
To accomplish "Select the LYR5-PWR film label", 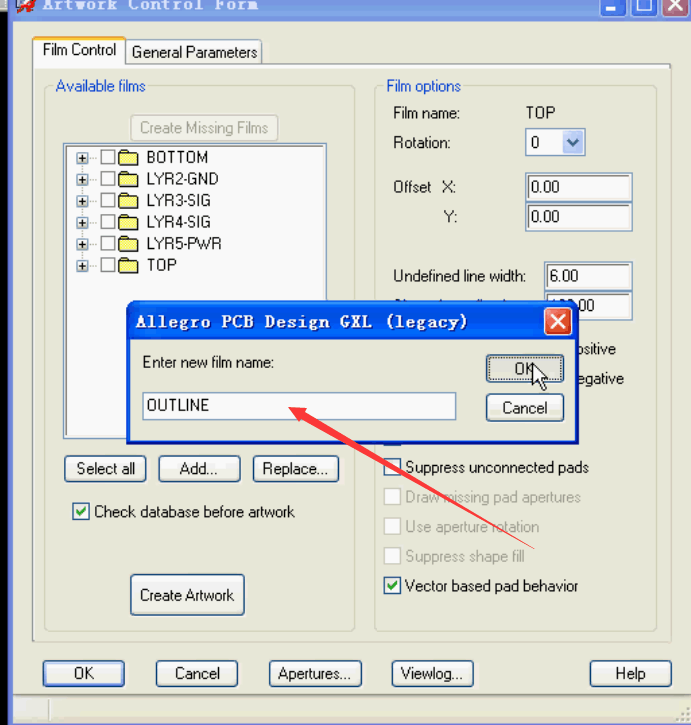I will pyautogui.click(x=184, y=243).
